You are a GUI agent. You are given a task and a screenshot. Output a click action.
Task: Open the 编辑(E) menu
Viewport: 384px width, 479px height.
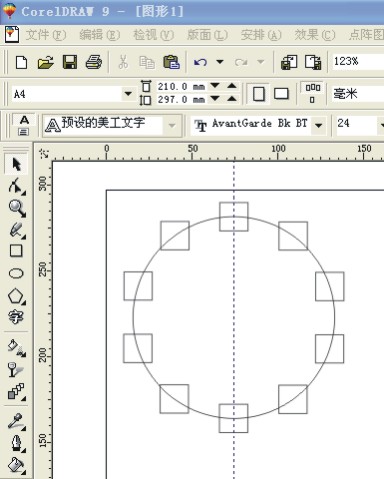pyautogui.click(x=100, y=35)
